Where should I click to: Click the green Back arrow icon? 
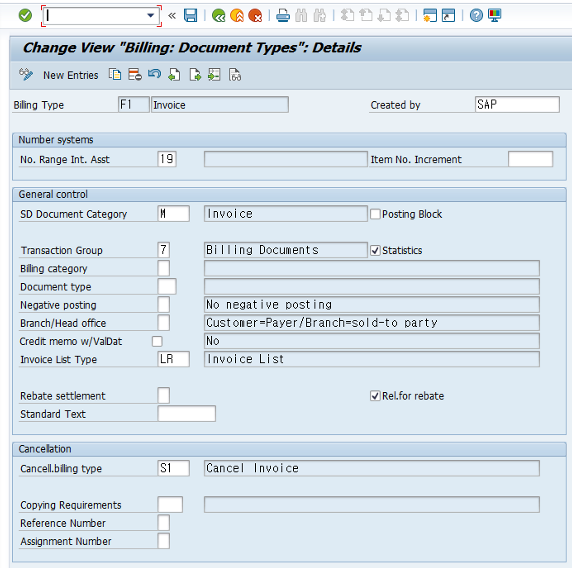(219, 16)
